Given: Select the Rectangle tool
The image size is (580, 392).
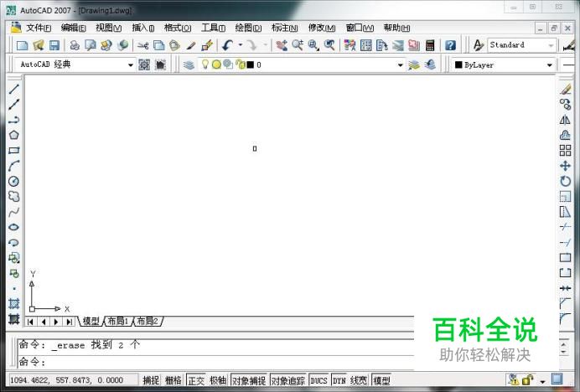Looking at the screenshot, I should point(13,150).
